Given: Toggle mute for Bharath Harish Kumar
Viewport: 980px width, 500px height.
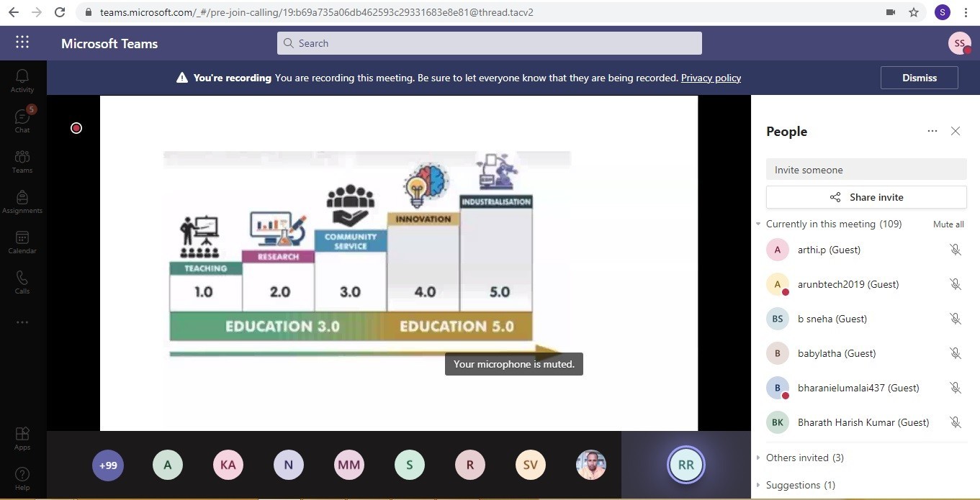Looking at the screenshot, I should click(955, 422).
